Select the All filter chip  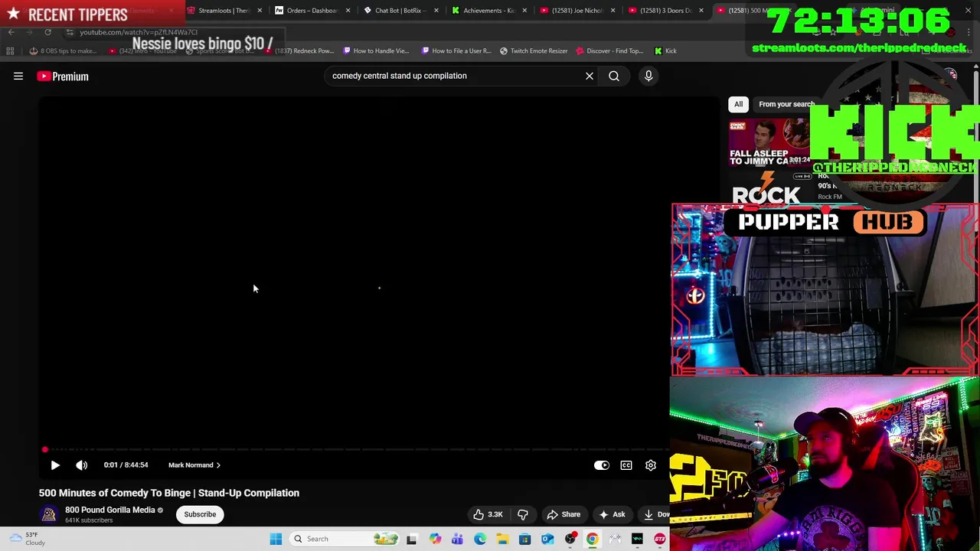click(738, 104)
